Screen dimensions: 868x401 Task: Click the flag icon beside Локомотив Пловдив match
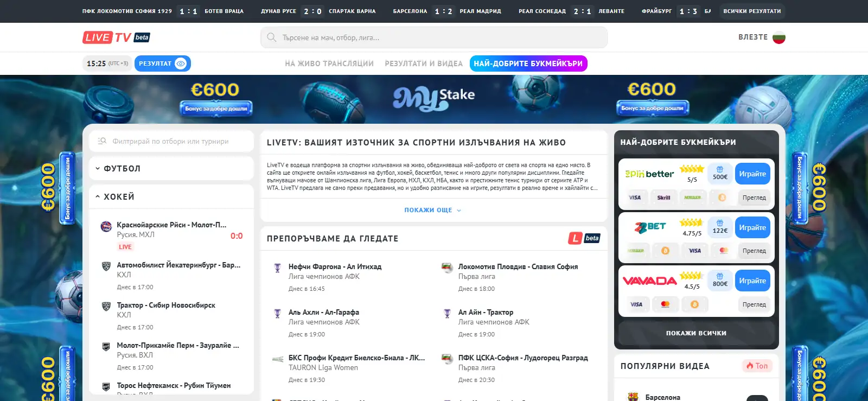point(447,267)
